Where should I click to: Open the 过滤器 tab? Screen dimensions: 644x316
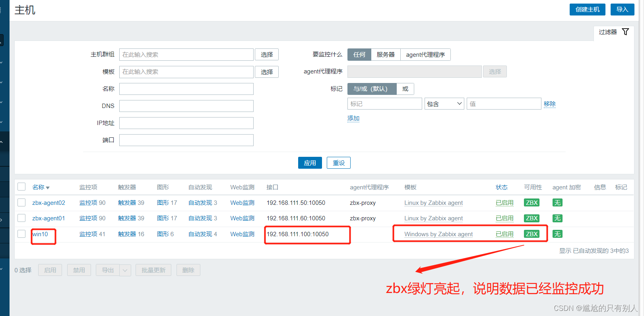tap(614, 32)
